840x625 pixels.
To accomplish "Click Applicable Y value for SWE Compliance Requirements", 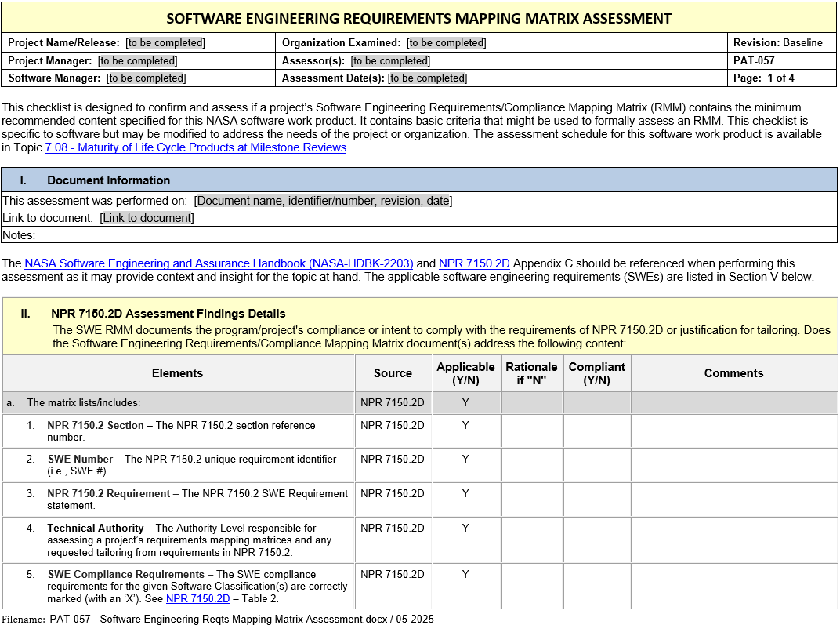I will point(465,574).
